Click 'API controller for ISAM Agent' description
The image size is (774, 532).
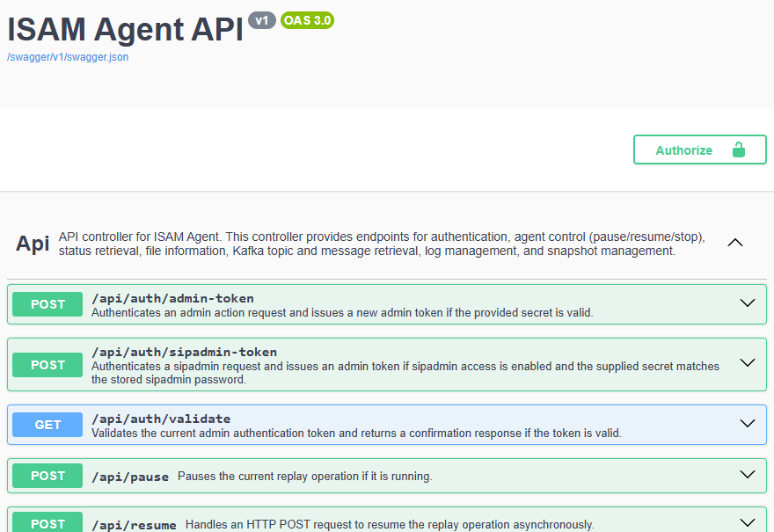coord(382,244)
